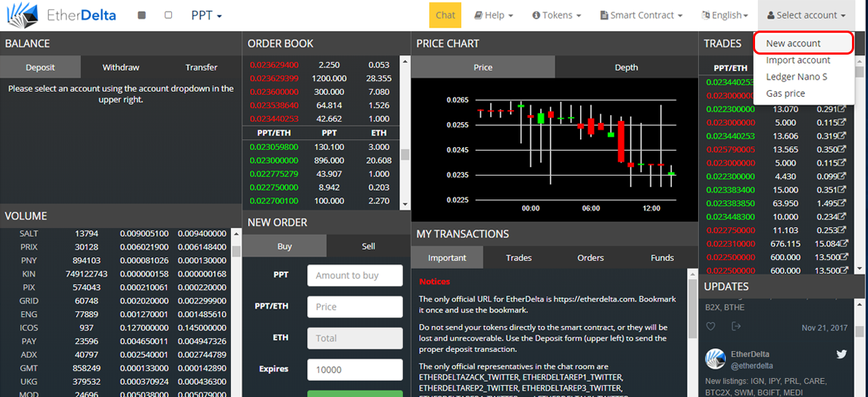868x397 pixels.
Task: Select sell order at 0.023600000
Action: (321, 92)
